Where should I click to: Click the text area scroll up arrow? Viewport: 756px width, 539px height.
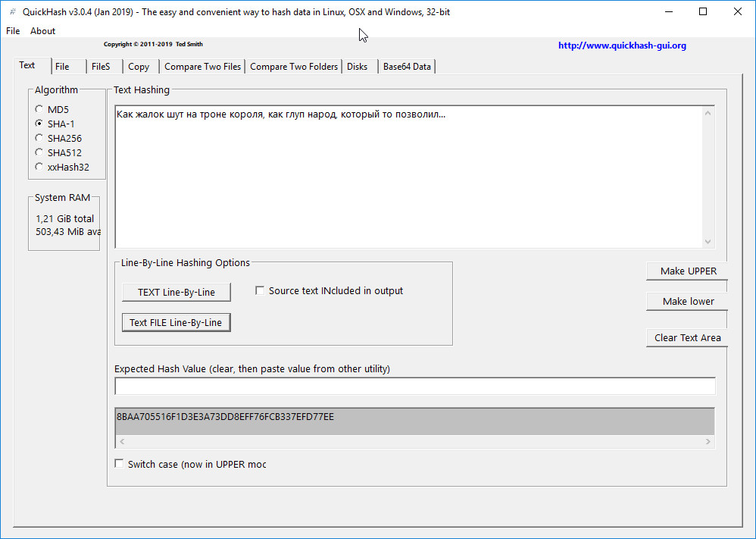(x=708, y=113)
